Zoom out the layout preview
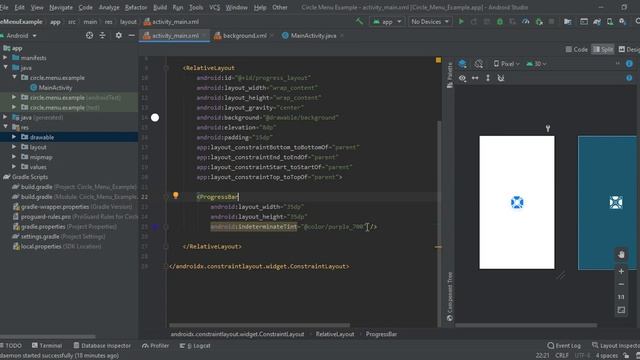 [x=621, y=284]
